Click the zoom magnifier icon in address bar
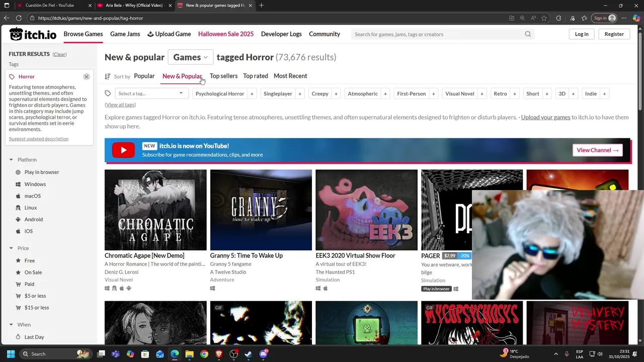 (522, 18)
